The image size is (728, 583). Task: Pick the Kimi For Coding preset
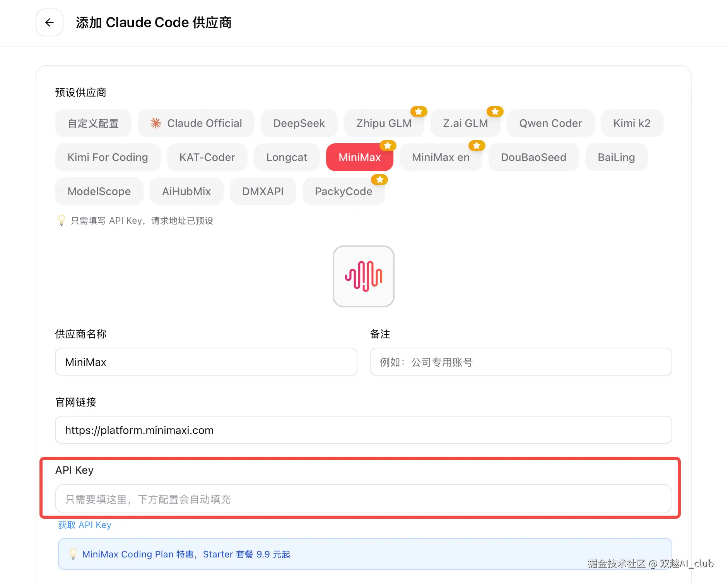108,157
